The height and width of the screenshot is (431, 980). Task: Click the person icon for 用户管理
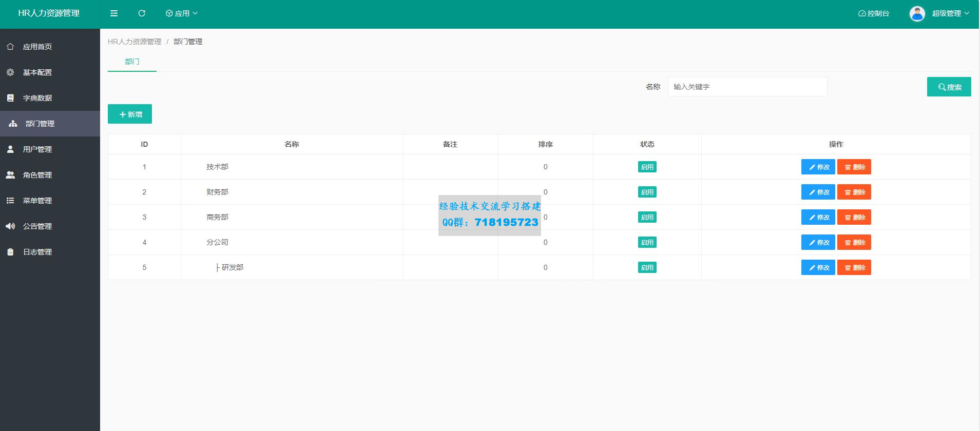[x=10, y=149]
